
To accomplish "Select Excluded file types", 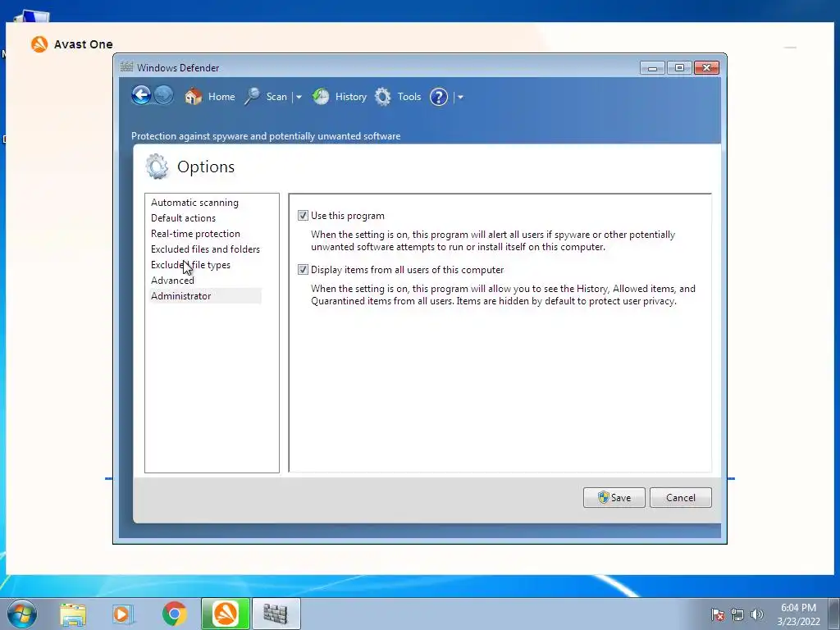I will tap(190, 265).
